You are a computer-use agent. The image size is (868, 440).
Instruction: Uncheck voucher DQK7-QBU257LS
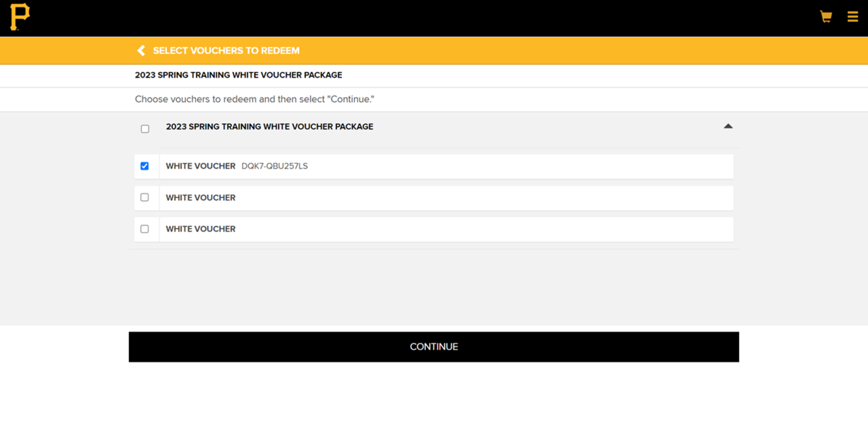pos(145,166)
